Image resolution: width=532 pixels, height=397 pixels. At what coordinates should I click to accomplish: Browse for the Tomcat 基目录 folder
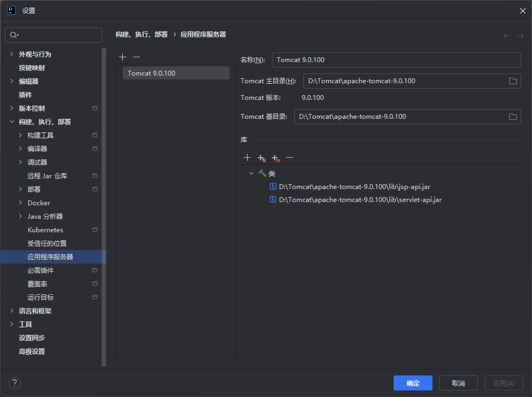(513, 117)
